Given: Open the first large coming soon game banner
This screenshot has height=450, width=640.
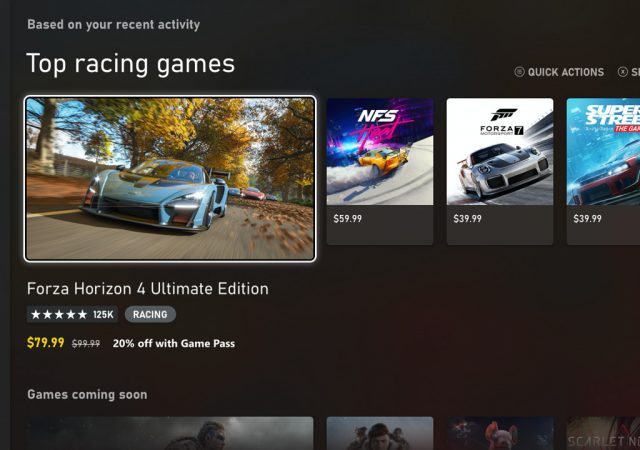Looking at the screenshot, I should [x=170, y=433].
